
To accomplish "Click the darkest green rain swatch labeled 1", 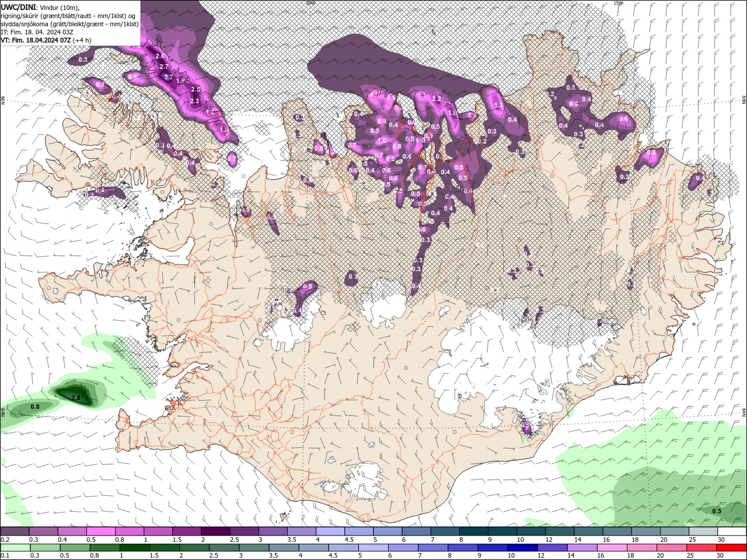I will point(134,548).
